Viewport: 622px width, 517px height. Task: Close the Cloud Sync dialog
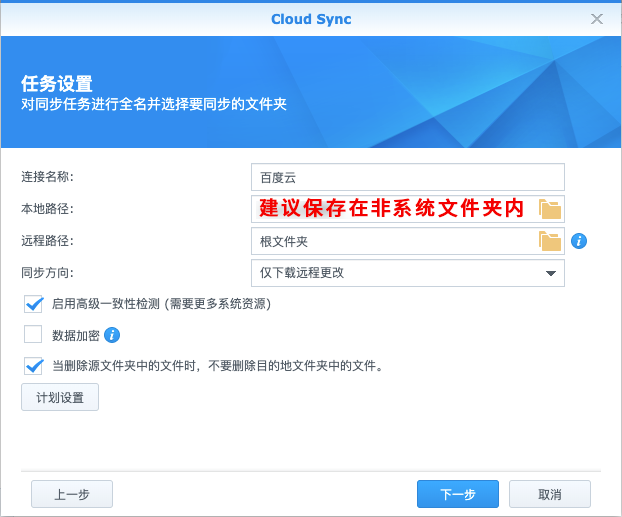pyautogui.click(x=597, y=19)
